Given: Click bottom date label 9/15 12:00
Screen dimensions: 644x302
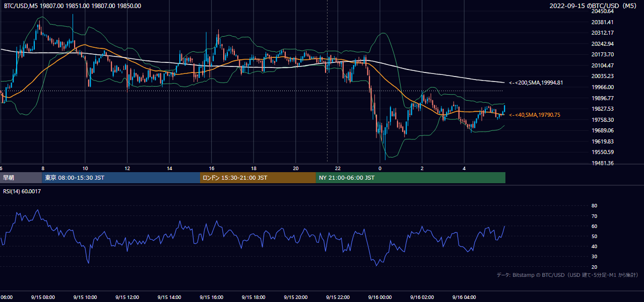Looking at the screenshot, I should tap(127, 297).
